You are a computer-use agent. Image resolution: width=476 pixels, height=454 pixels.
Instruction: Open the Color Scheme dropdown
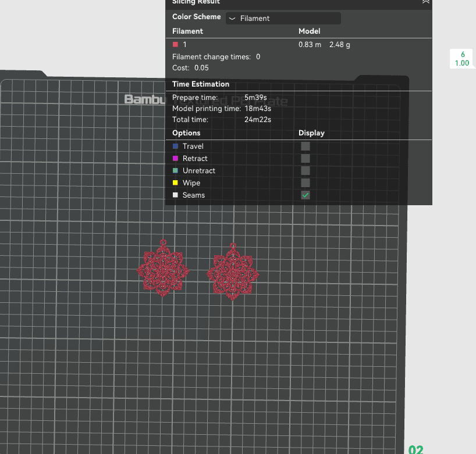tap(283, 19)
